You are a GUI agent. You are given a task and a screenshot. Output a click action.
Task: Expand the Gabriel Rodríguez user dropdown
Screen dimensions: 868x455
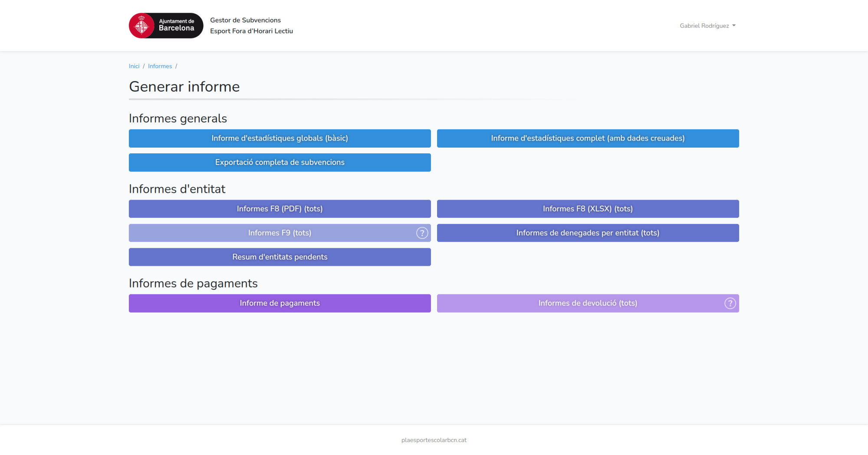pos(707,26)
